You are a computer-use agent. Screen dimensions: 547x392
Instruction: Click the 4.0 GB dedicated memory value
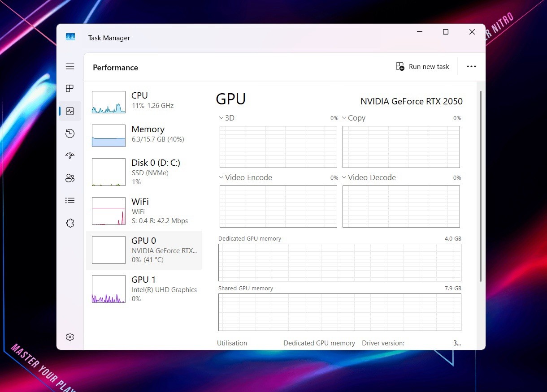pos(453,239)
